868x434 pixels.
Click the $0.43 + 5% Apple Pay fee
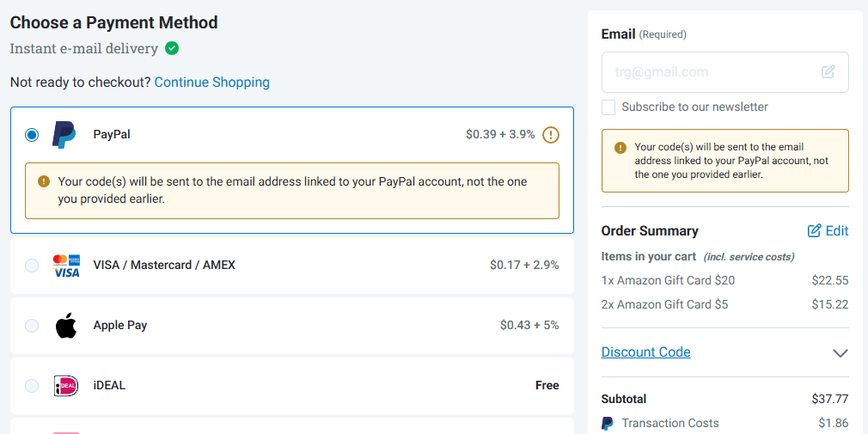click(x=529, y=325)
